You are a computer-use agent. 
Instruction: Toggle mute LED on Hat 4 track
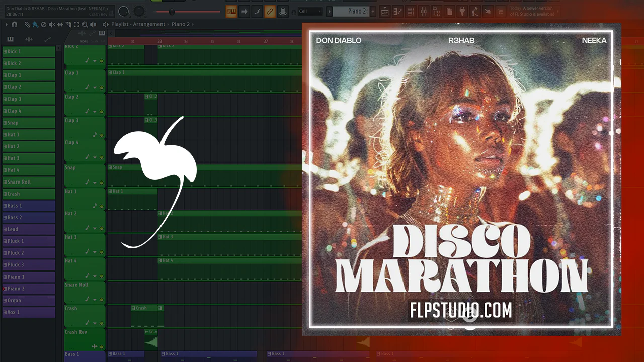click(101, 276)
